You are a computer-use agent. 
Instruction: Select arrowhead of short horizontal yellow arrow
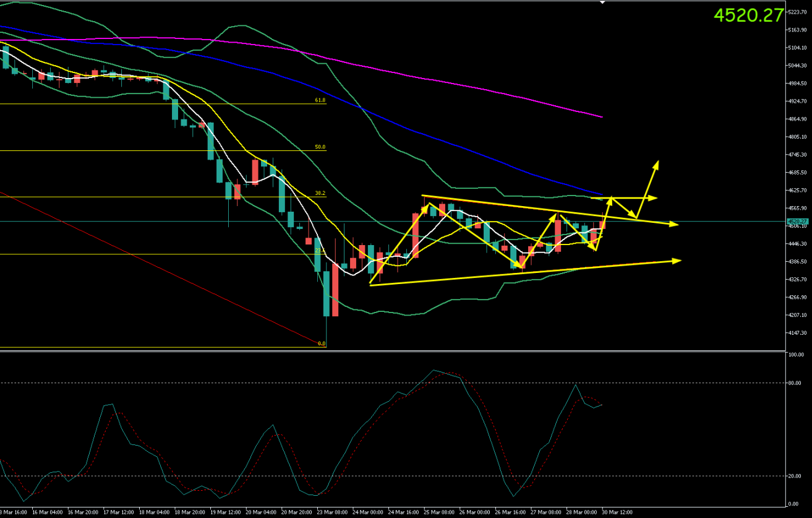(x=655, y=198)
